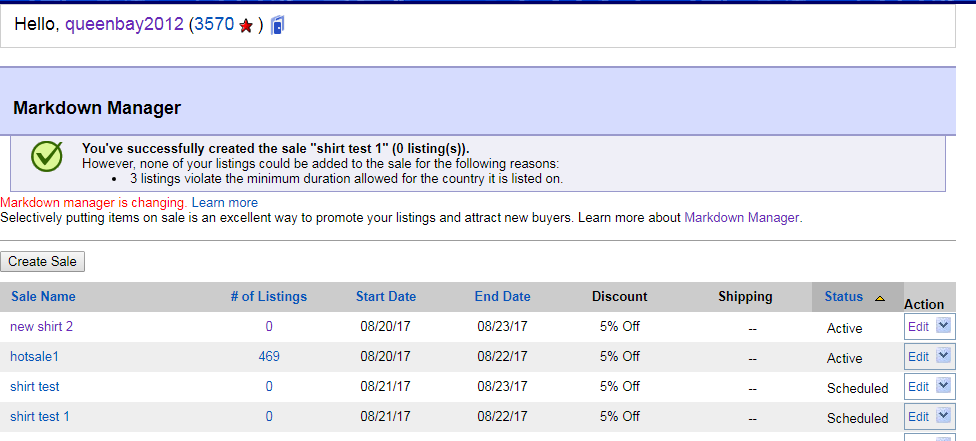This screenshot has width=976, height=441.
Task: Sort table by Sale Name column
Action: (43, 296)
